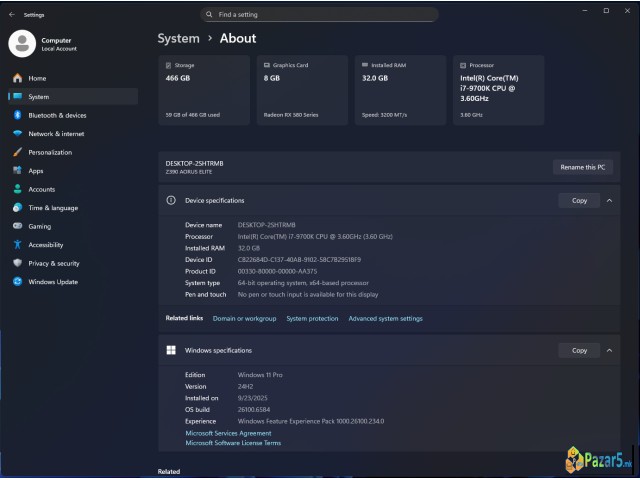Click the Home house icon
Image resolution: width=640 pixels, height=480 pixels.
click(18, 78)
